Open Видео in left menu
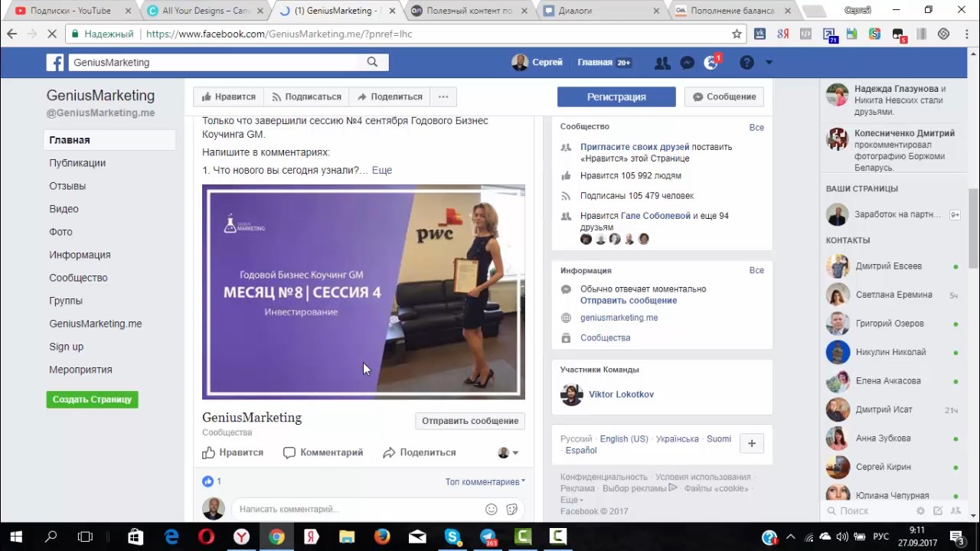 (x=64, y=209)
